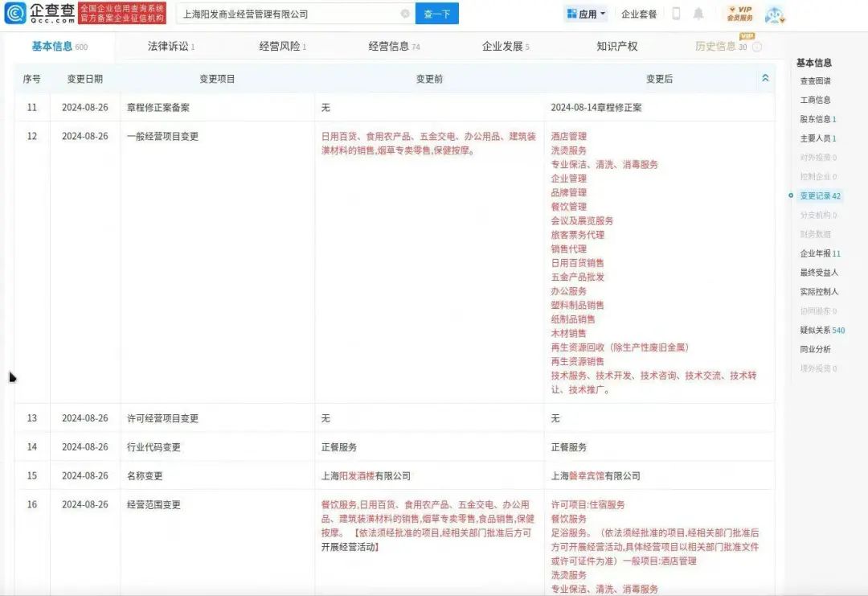
Task: Switch to the 知识产权 tab
Action: click(x=617, y=47)
